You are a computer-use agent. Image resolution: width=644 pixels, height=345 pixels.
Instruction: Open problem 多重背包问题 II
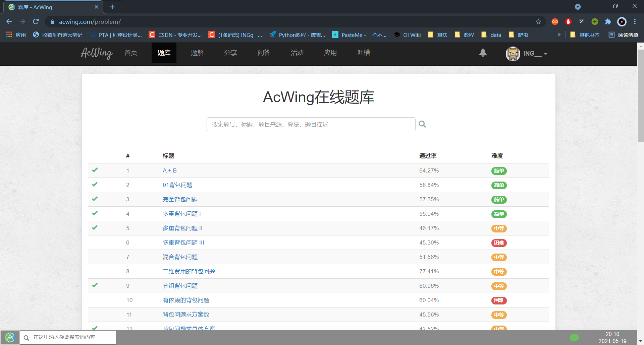click(x=182, y=228)
